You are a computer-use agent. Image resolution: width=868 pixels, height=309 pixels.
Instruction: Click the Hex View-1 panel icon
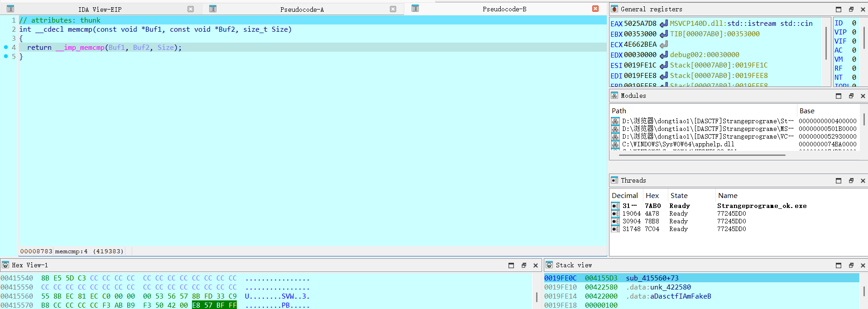5,265
